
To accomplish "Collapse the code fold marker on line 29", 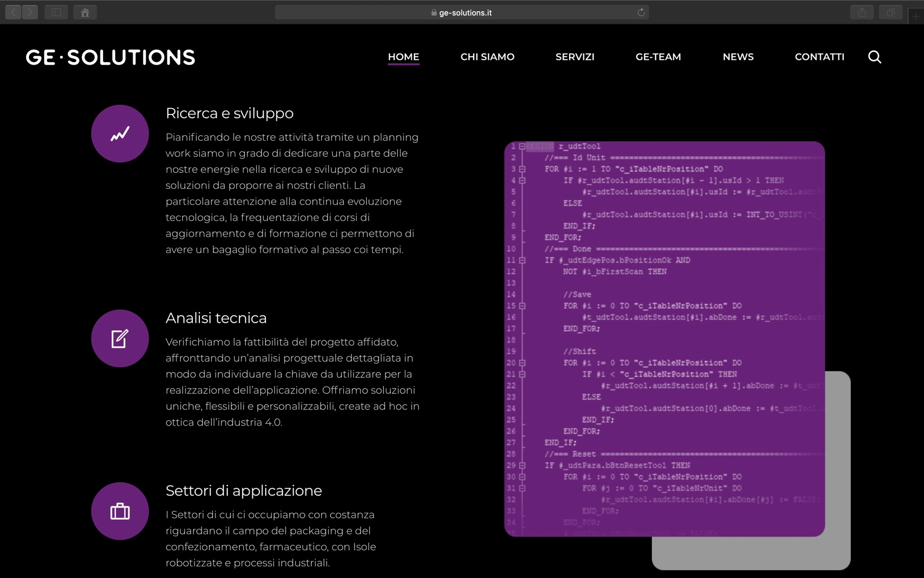I will pos(522,466).
